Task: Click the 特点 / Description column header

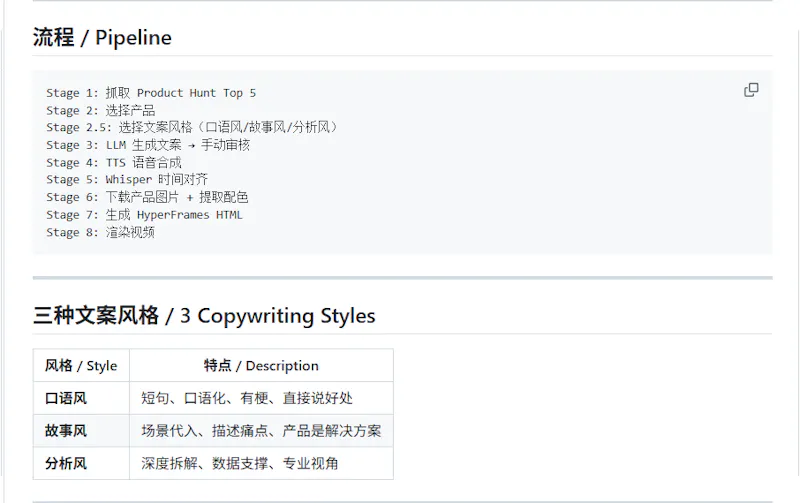Action: pyautogui.click(x=261, y=365)
